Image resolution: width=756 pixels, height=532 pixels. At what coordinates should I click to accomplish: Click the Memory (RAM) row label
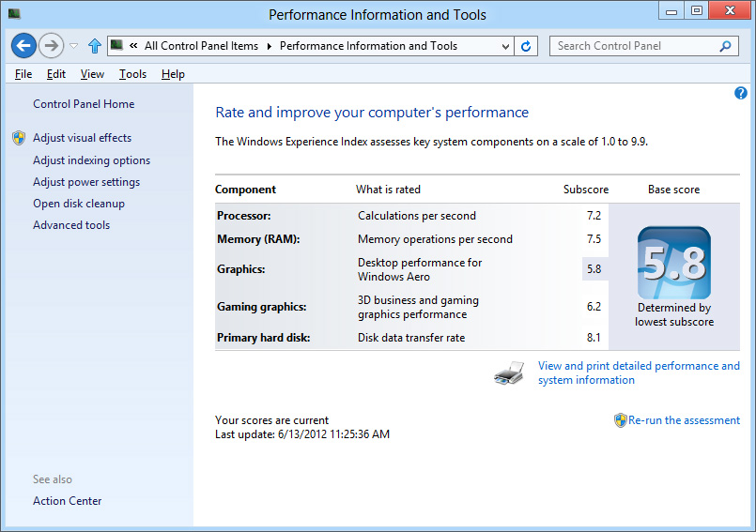(x=258, y=239)
